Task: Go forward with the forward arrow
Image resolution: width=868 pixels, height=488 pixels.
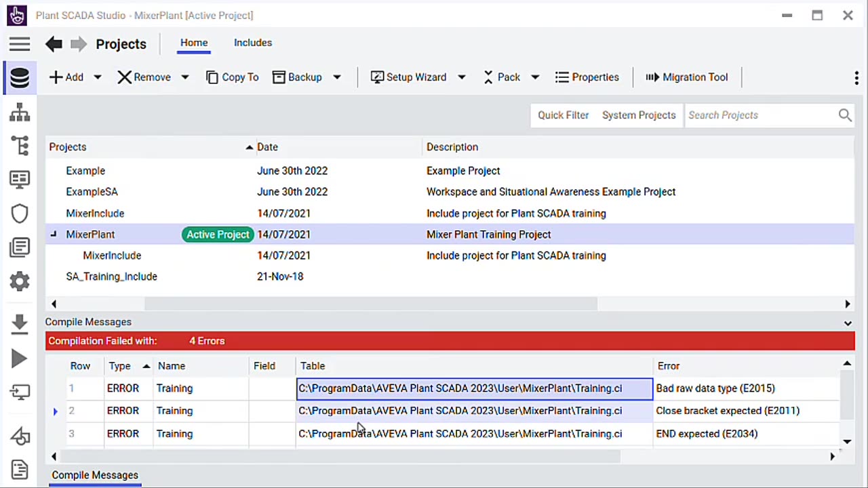Action: point(79,44)
